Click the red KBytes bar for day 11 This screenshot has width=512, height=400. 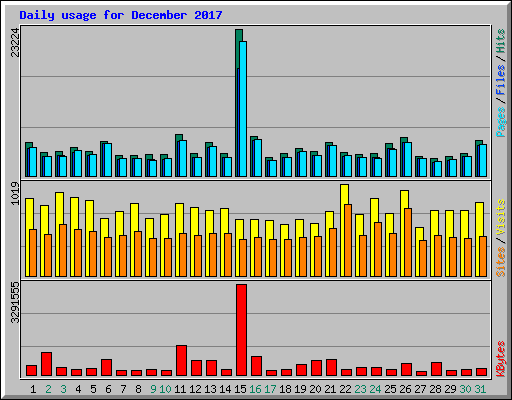[181, 361]
